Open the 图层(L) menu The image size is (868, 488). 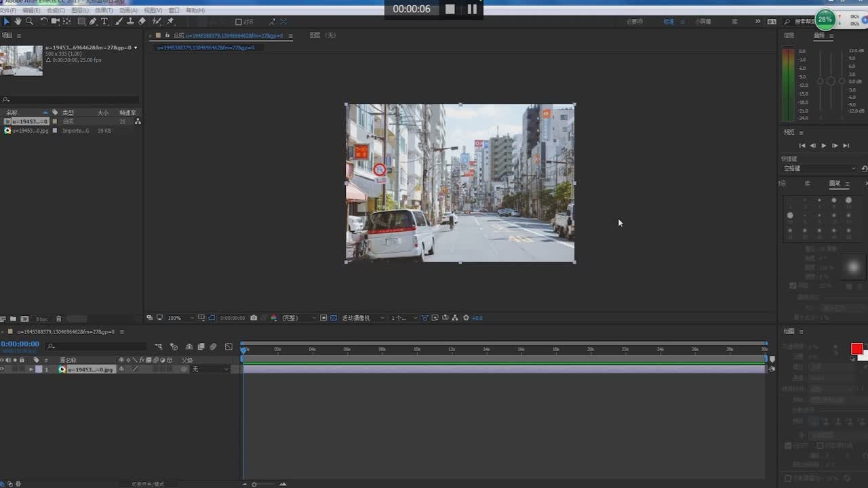[80, 11]
